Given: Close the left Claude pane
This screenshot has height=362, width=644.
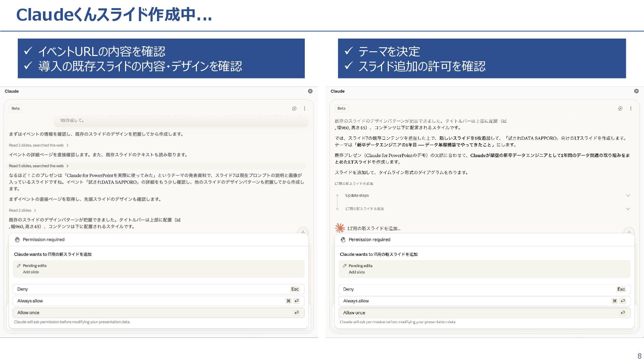Looking at the screenshot, I should click(310, 91).
